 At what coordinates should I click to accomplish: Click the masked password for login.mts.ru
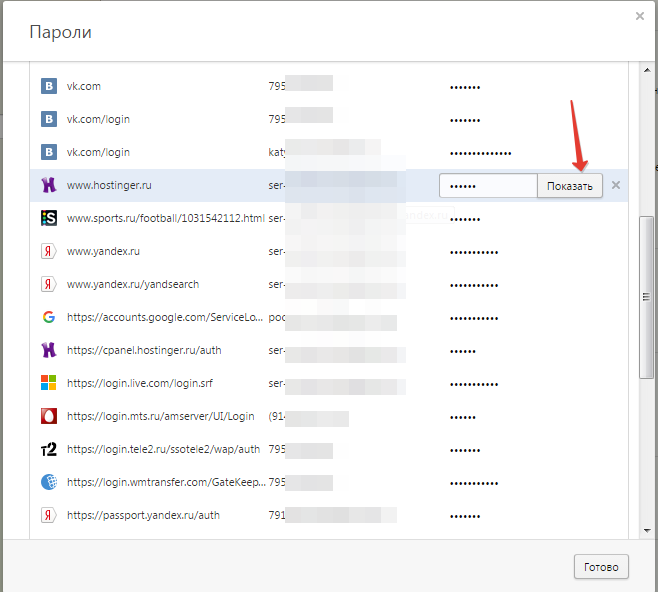pos(462,417)
